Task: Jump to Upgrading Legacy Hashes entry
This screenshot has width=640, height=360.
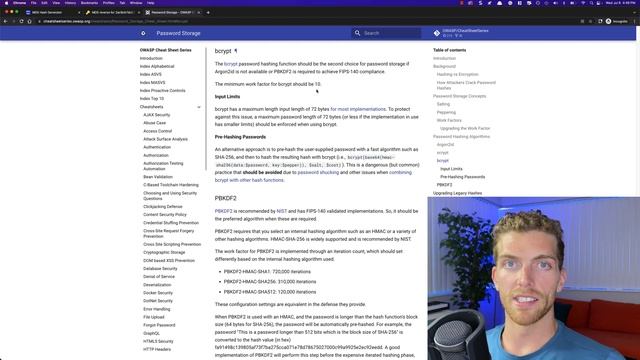Action: [457, 193]
